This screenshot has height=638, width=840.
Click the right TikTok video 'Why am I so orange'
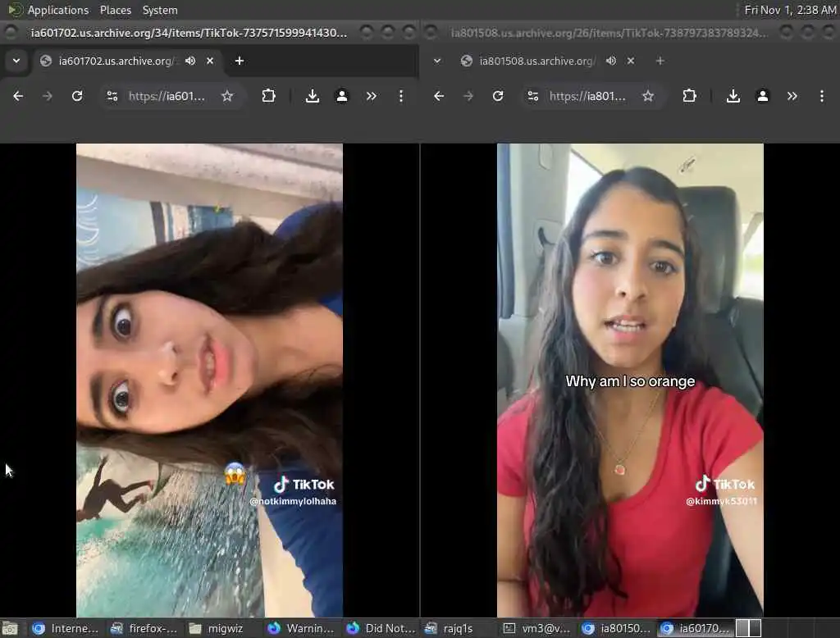[x=630, y=381]
